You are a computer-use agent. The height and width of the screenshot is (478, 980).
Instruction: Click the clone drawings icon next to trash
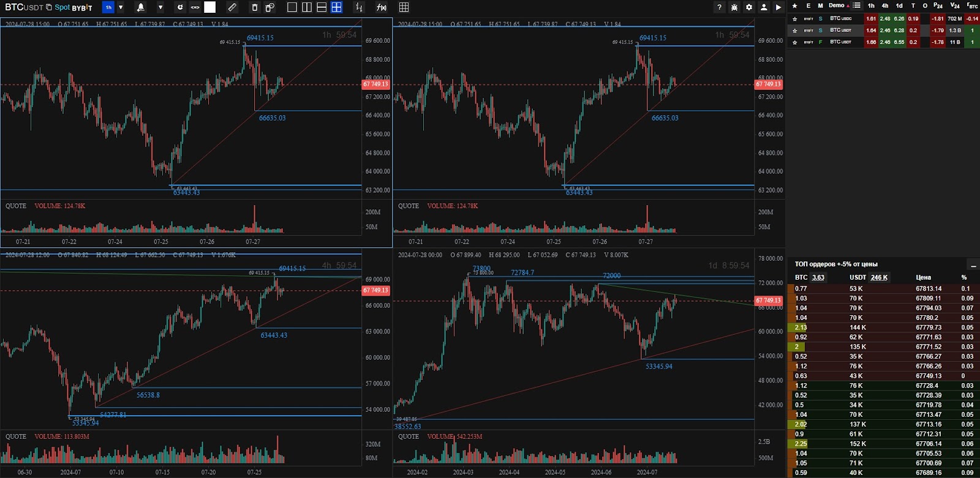269,7
